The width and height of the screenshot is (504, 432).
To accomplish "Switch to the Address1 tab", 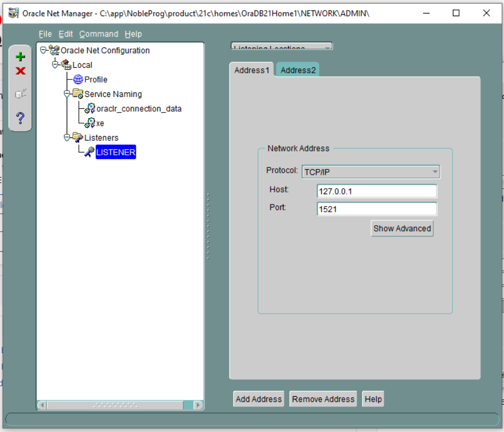I will tap(252, 70).
